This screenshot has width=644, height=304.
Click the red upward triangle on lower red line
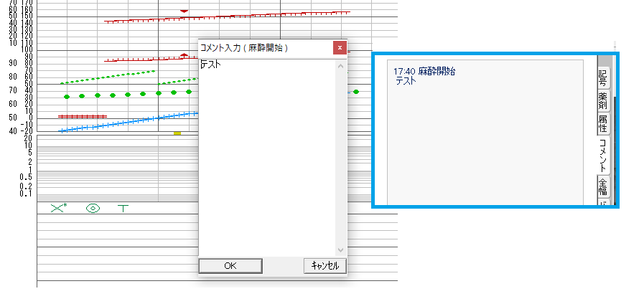185,54
